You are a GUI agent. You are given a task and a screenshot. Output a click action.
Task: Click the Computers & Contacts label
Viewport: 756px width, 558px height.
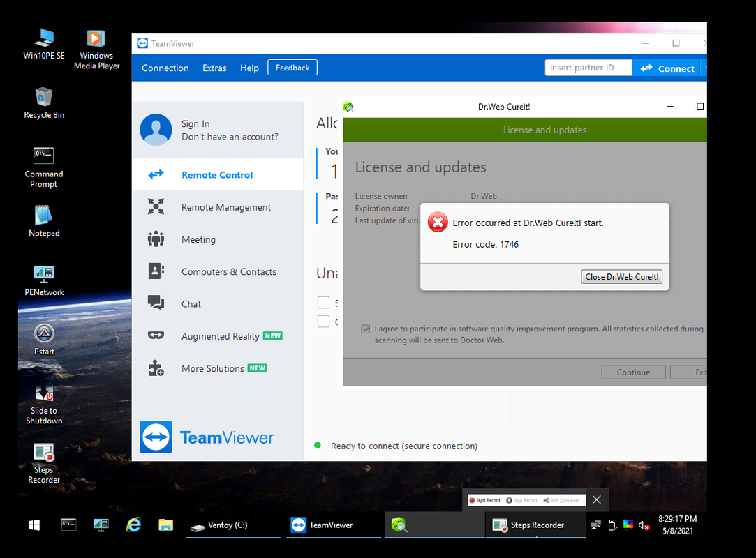tap(228, 272)
